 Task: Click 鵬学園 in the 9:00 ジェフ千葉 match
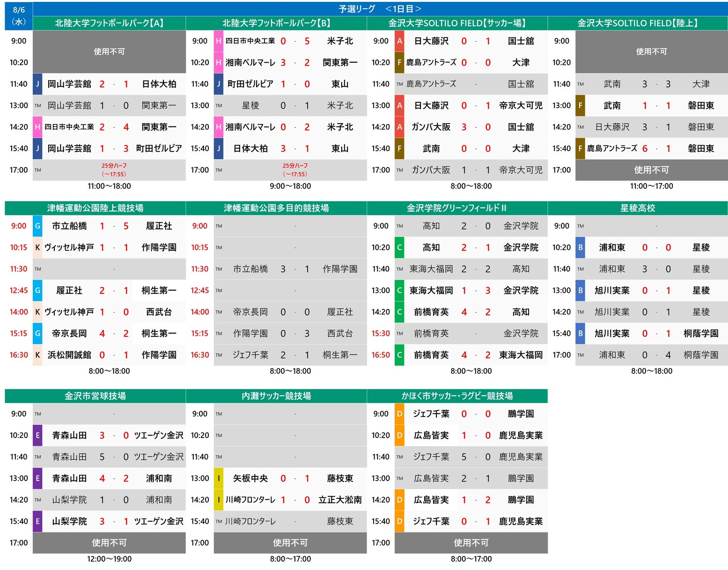[521, 414]
